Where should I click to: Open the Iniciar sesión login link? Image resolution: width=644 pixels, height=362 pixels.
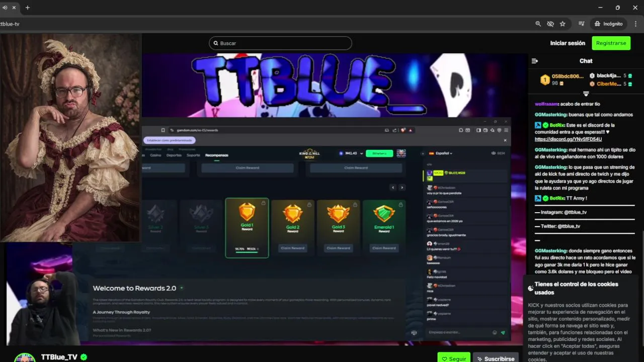[x=568, y=43]
